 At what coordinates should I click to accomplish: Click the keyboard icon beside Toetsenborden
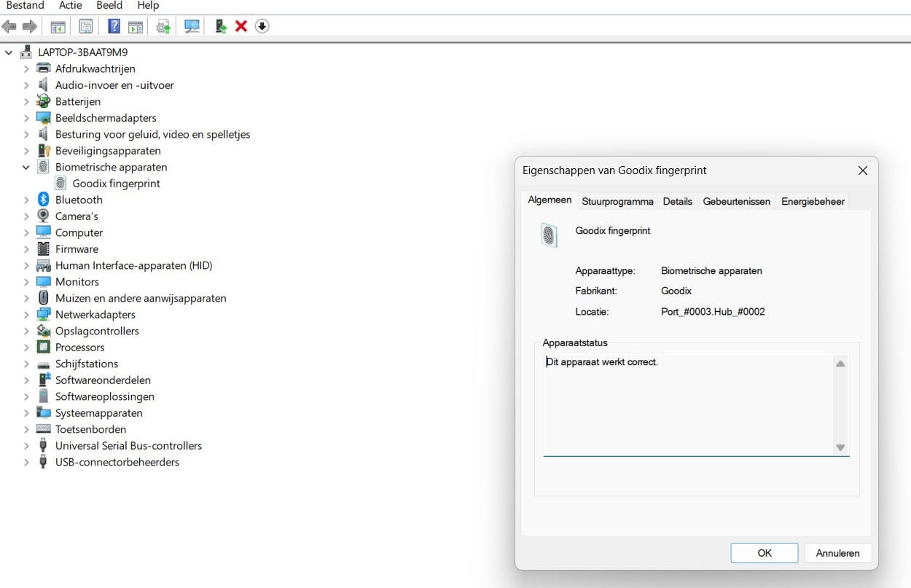43,429
